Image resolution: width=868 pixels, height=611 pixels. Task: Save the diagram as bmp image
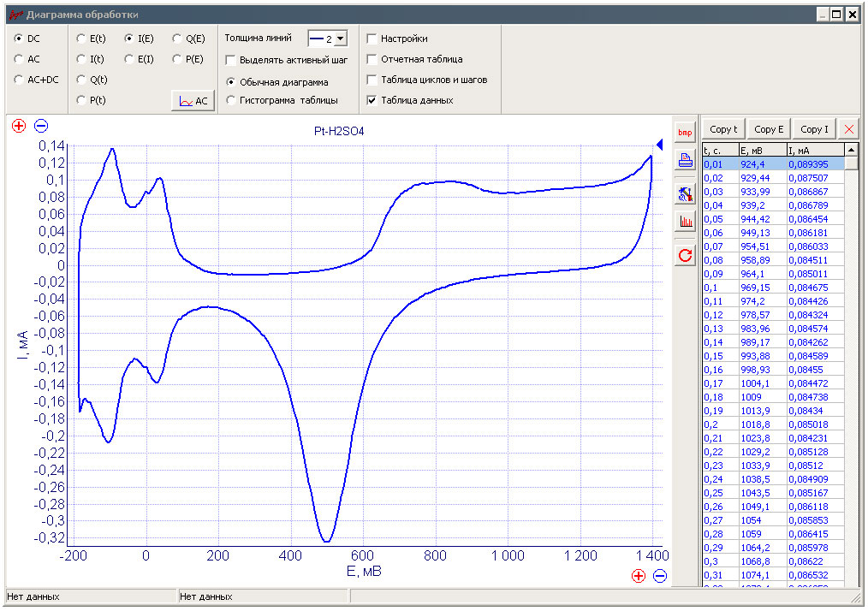click(x=685, y=133)
